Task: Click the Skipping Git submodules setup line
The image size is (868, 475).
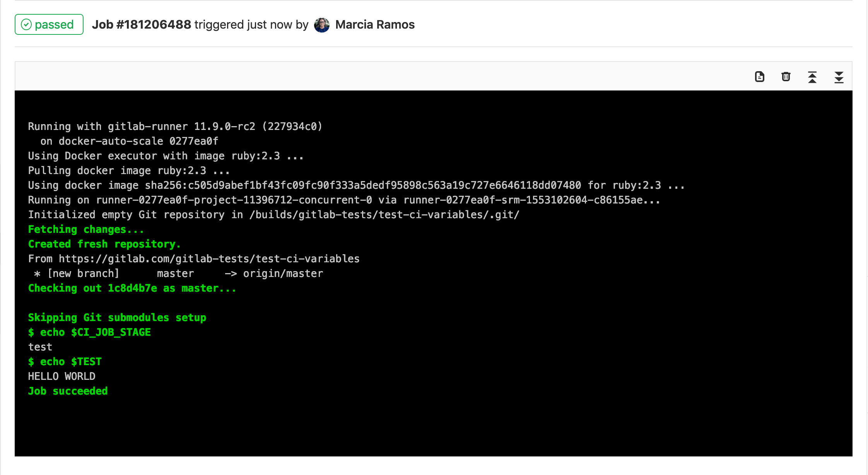Action: pos(117,317)
